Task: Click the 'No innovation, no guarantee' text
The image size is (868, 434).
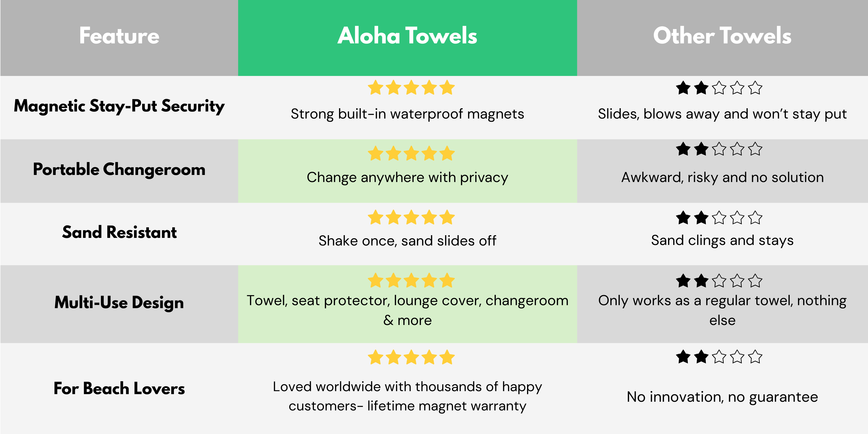Action: (x=722, y=397)
